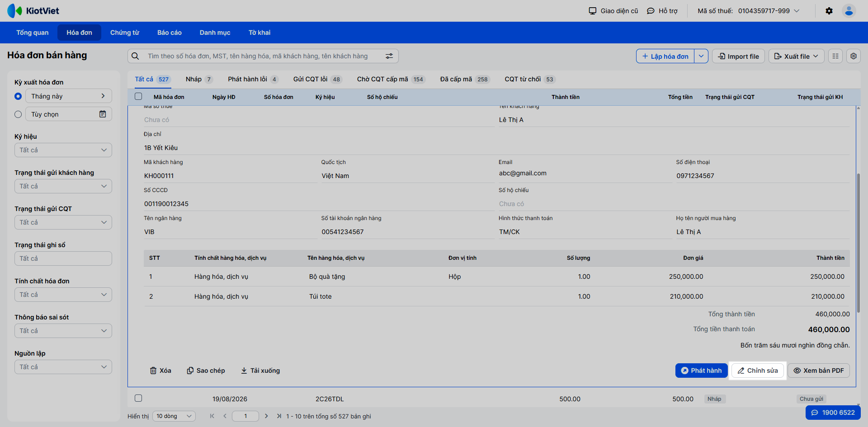Open table column settings gear

854,56
